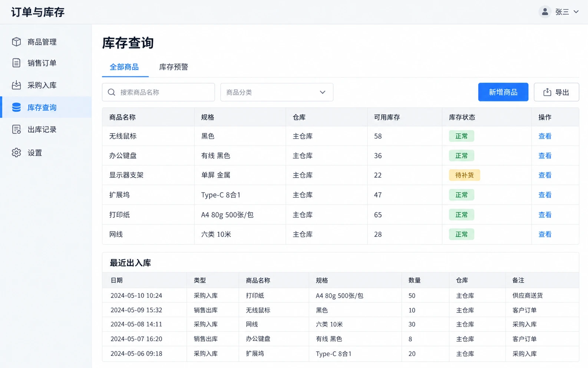Go to 出库记录 in the sidebar
Screen dimensions: 588x368
tap(46, 129)
